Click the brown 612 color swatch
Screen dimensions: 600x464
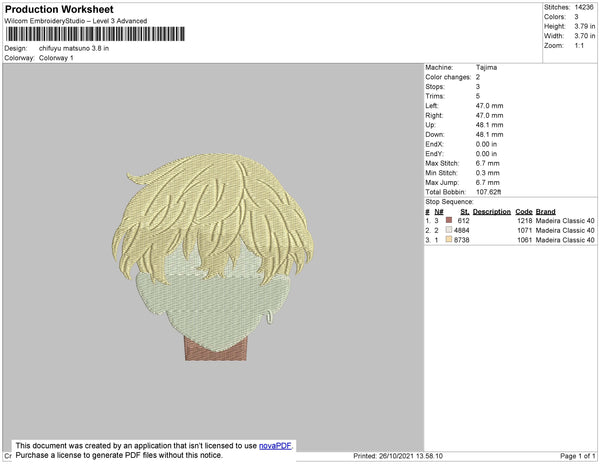pyautogui.click(x=449, y=220)
